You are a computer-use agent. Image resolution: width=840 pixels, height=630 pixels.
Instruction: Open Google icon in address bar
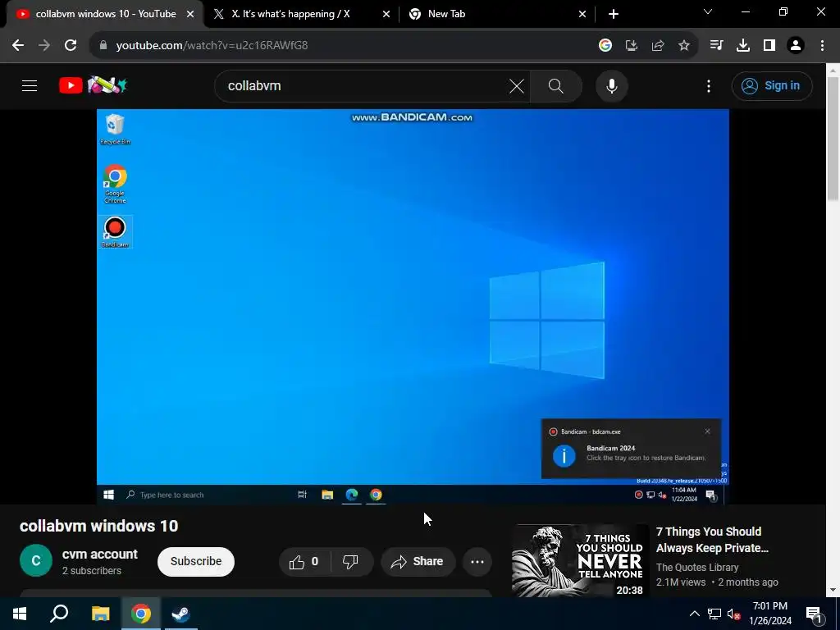pos(605,45)
